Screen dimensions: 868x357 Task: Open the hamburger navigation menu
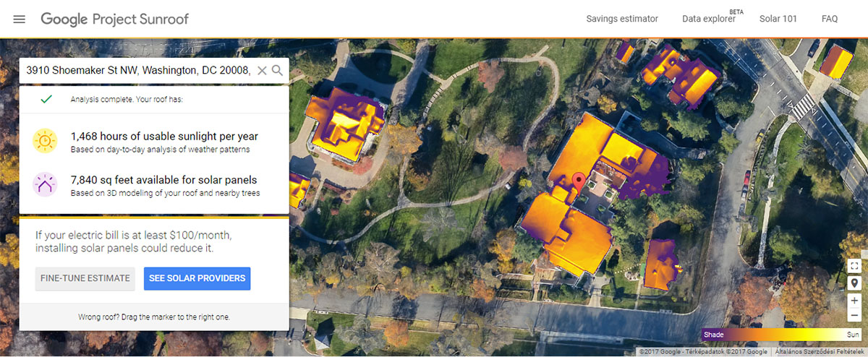pos(20,19)
